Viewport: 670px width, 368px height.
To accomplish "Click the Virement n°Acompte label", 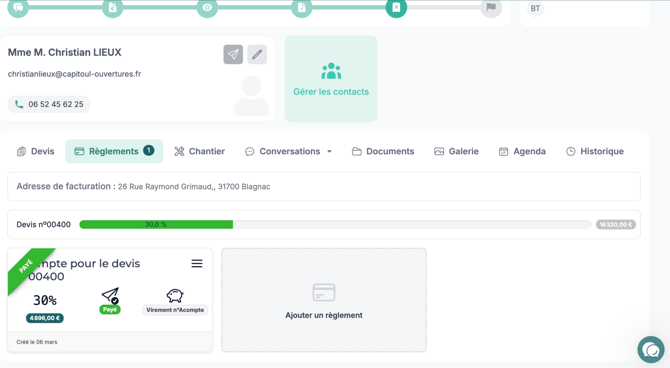I will 175,310.
